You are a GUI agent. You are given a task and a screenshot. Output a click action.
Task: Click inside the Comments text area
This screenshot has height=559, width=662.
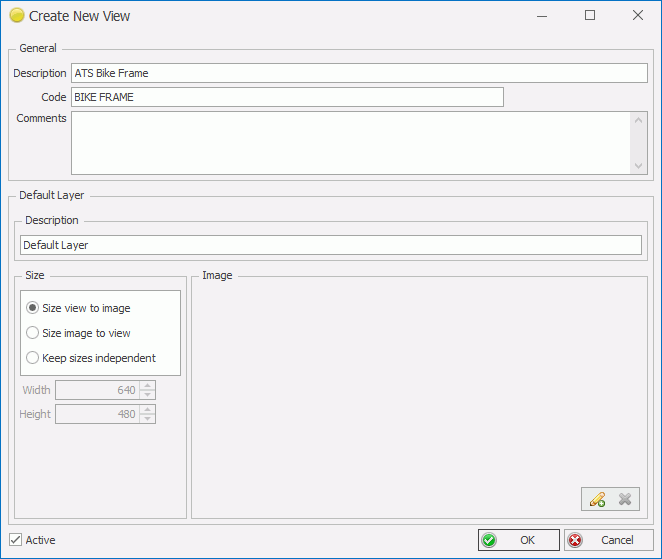[x=350, y=142]
